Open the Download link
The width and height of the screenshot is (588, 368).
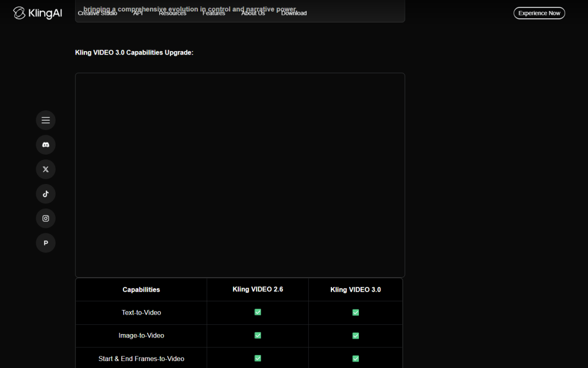point(294,13)
